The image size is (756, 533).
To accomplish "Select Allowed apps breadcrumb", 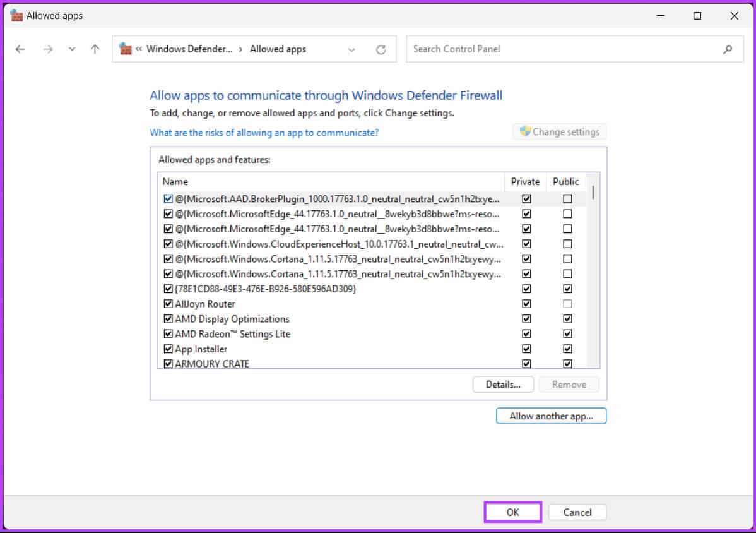I will (278, 49).
